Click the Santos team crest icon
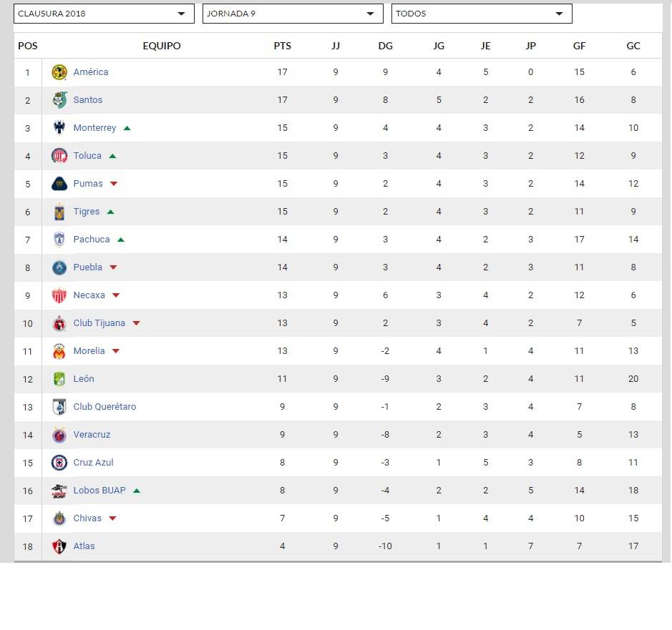Screen dimensions: 672x630 59,100
